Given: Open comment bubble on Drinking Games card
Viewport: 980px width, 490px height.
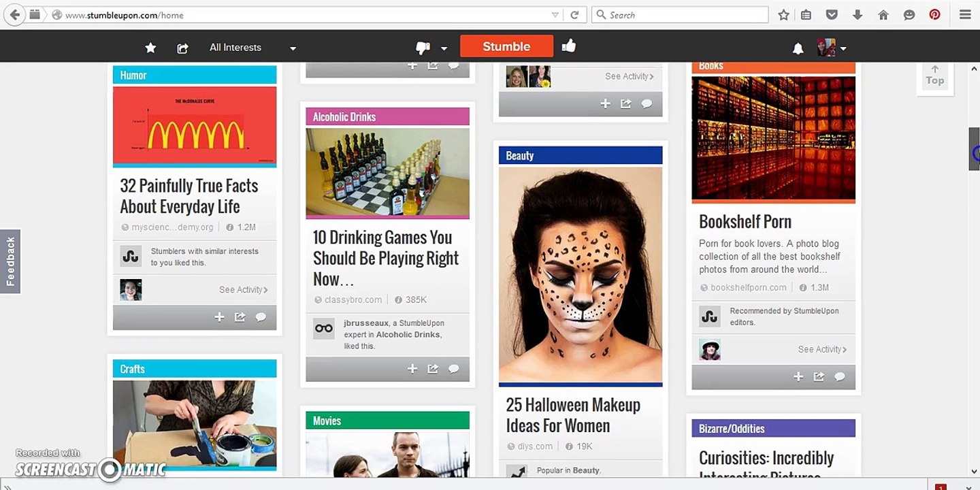Looking at the screenshot, I should coord(454,369).
